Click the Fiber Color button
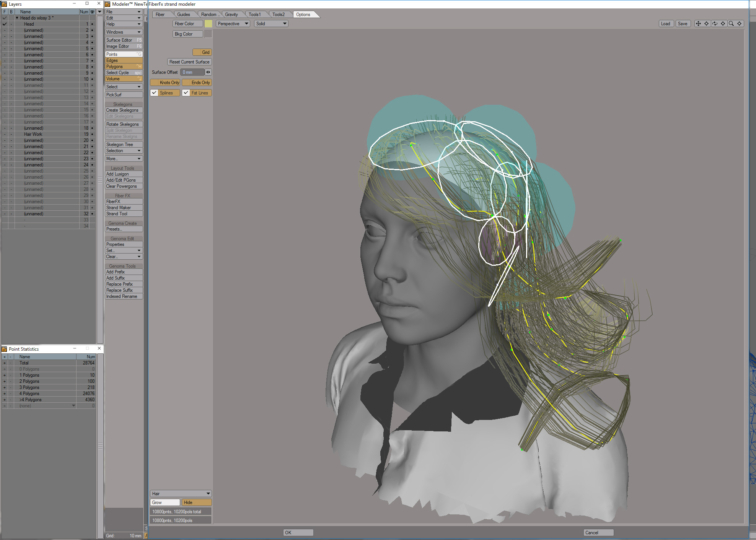Image resolution: width=756 pixels, height=540 pixels. 188,24
